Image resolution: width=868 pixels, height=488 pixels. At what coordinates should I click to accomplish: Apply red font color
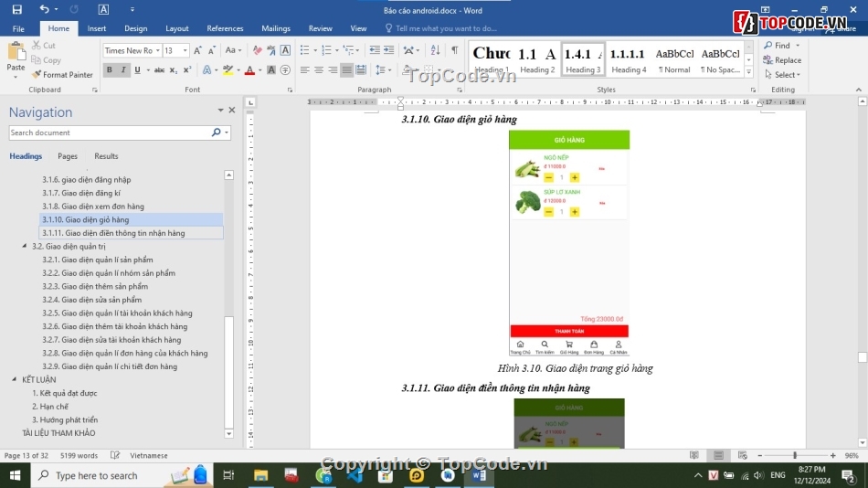(x=249, y=69)
